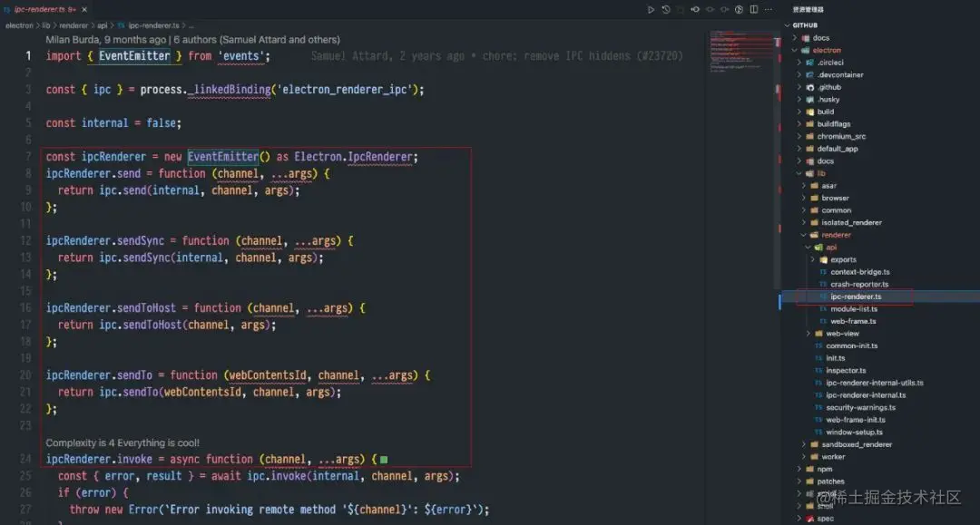Click the renderer breadcrumb segment
This screenshot has height=525, width=980.
(x=73, y=25)
